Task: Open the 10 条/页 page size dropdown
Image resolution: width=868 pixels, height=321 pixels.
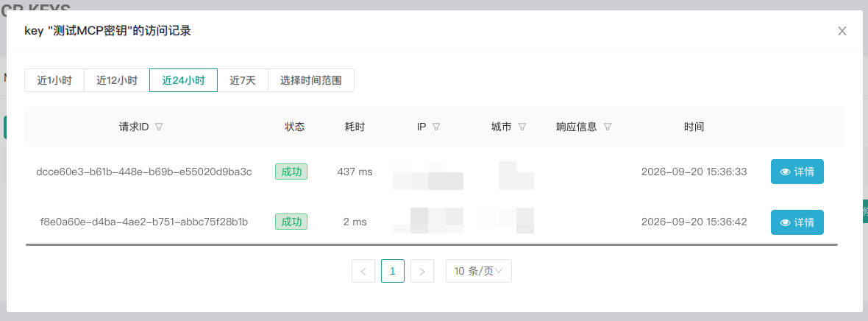Action: click(x=479, y=271)
